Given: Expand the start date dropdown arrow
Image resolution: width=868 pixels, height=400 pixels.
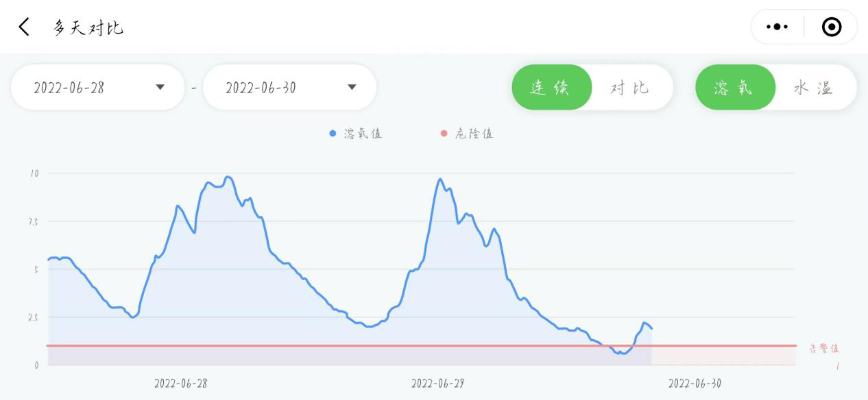Looking at the screenshot, I should (x=160, y=88).
